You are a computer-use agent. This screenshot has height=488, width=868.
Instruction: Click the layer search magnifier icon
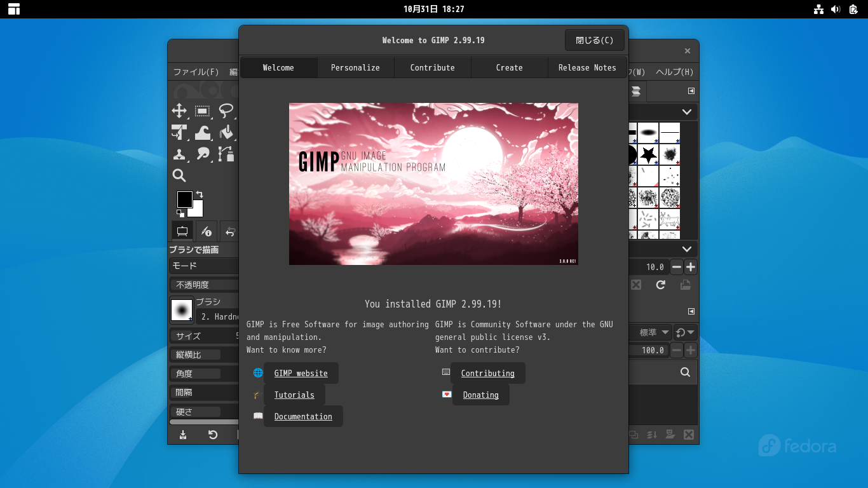click(685, 372)
